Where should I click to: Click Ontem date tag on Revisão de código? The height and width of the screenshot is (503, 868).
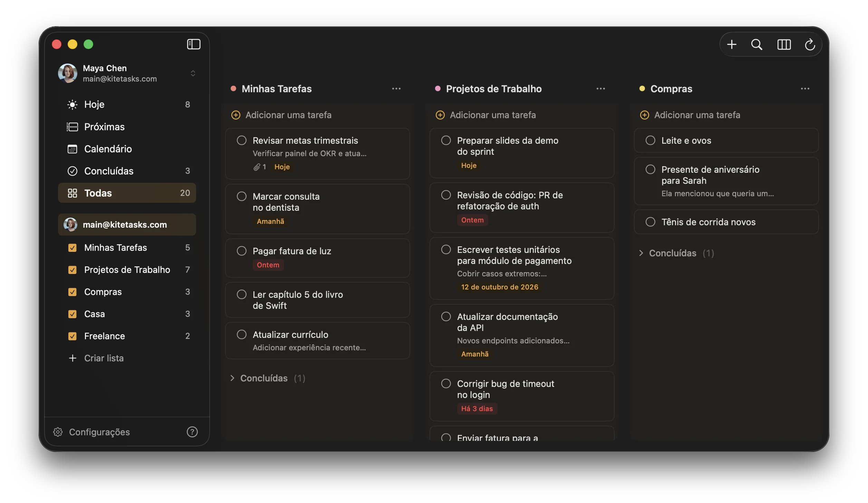pyautogui.click(x=472, y=220)
